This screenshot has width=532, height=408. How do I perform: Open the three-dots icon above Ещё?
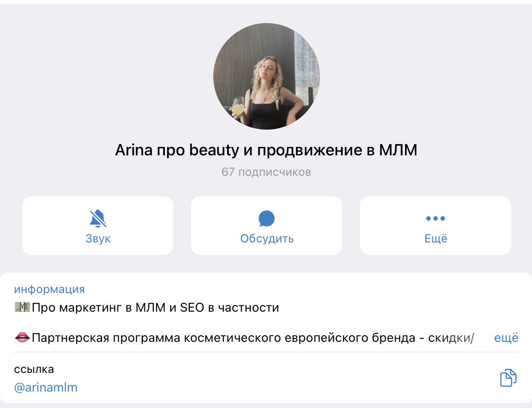(x=435, y=218)
